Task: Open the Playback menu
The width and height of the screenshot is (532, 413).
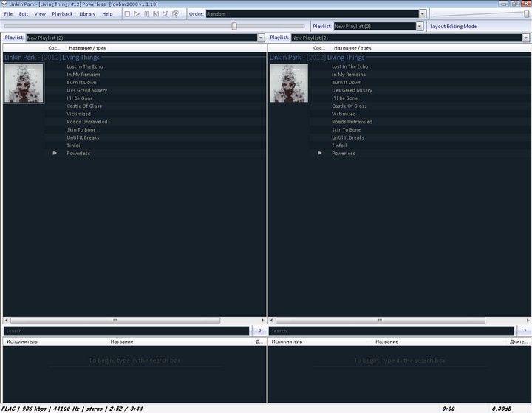Action: pos(62,14)
